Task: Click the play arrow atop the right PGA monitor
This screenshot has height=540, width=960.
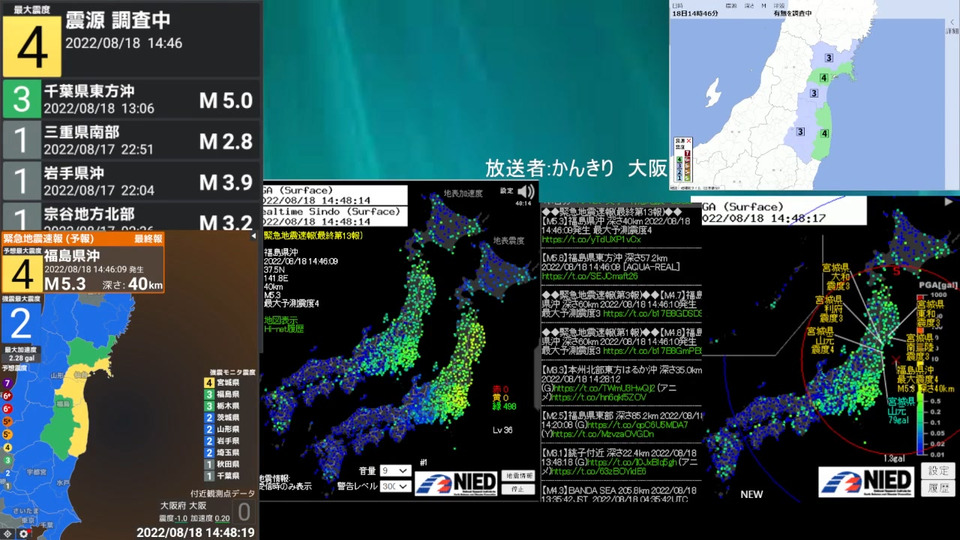Action: tap(949, 201)
